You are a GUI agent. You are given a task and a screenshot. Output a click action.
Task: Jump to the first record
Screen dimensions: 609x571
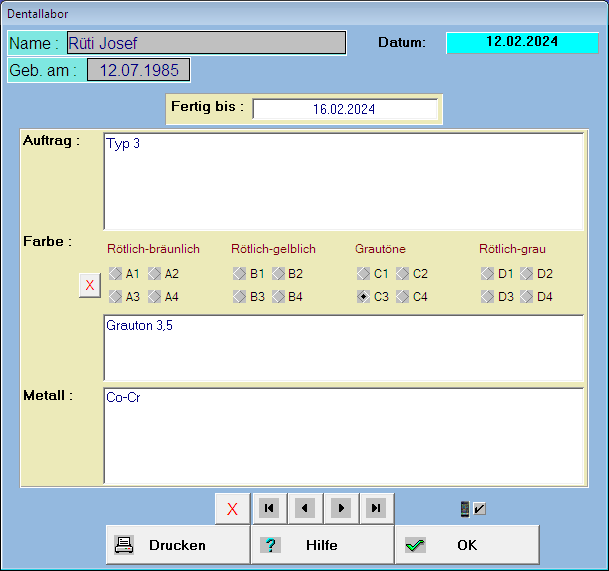[x=268, y=508]
